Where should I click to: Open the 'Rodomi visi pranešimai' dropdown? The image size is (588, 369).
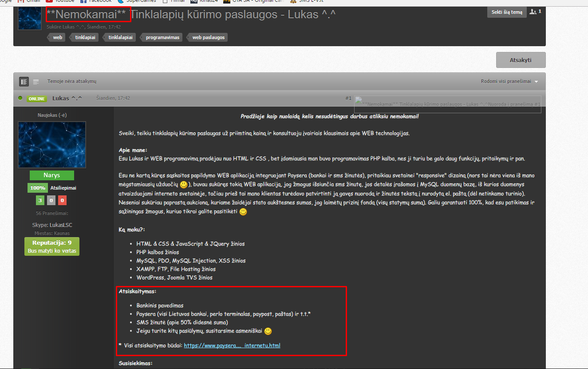click(x=509, y=82)
